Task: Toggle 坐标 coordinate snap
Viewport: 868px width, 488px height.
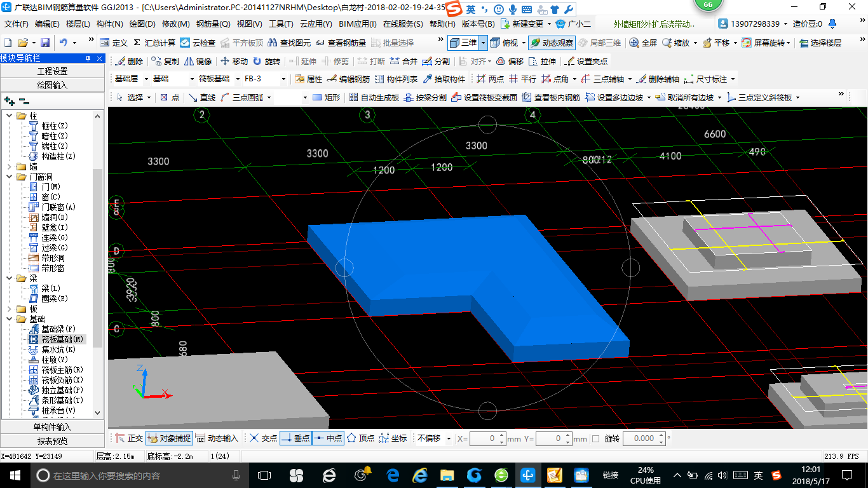Action: (x=393, y=438)
